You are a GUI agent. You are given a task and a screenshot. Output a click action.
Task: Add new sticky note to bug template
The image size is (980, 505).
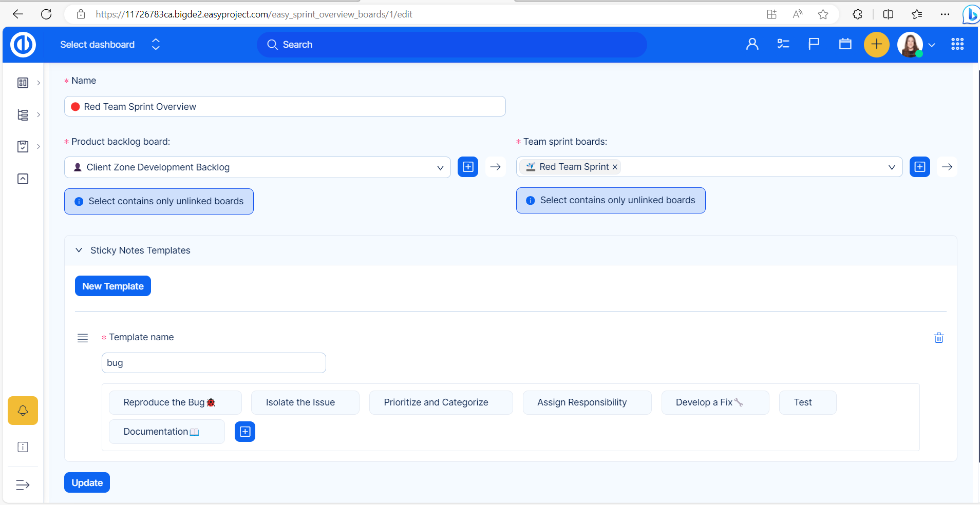coord(245,432)
